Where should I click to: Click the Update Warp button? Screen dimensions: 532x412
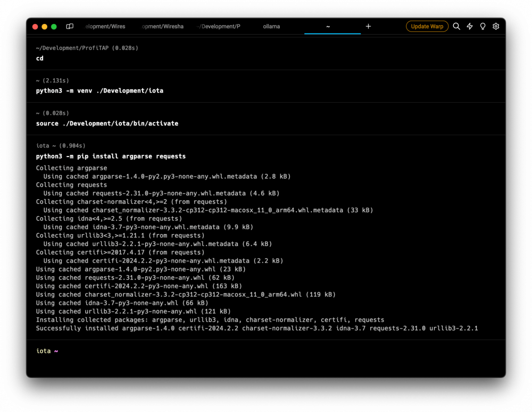(x=427, y=27)
